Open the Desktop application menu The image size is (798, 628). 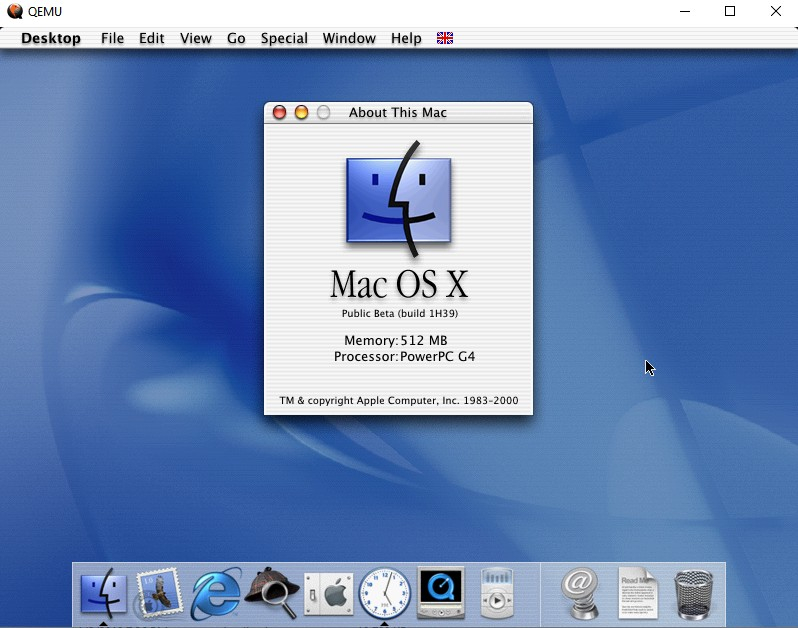click(x=51, y=38)
